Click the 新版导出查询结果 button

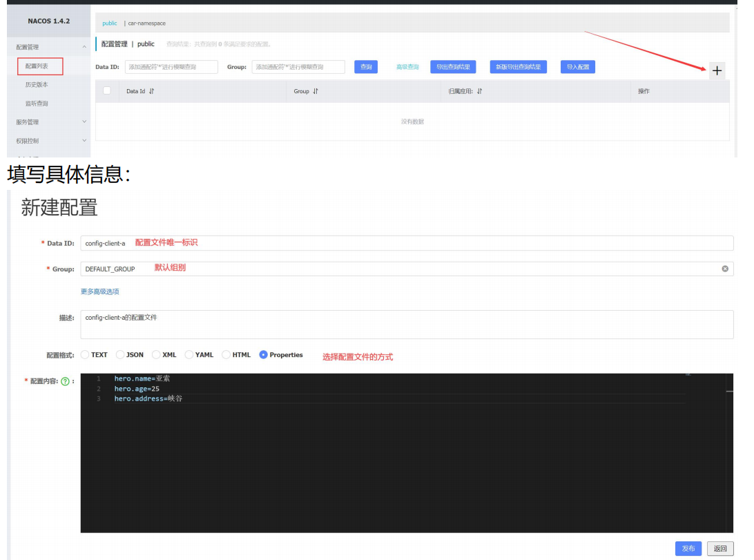coord(519,67)
